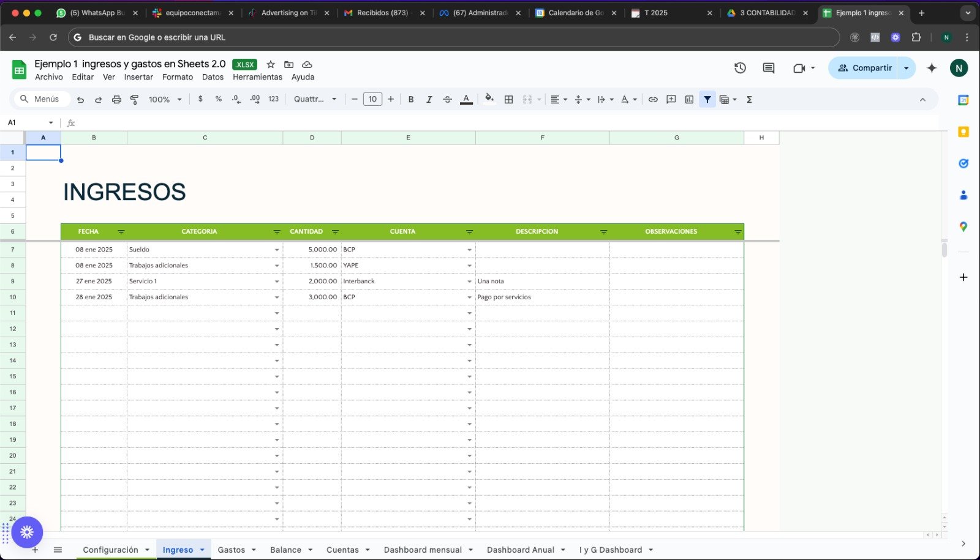Image resolution: width=980 pixels, height=560 pixels.
Task: Filter the OBSERVACIONES column
Action: tap(737, 232)
